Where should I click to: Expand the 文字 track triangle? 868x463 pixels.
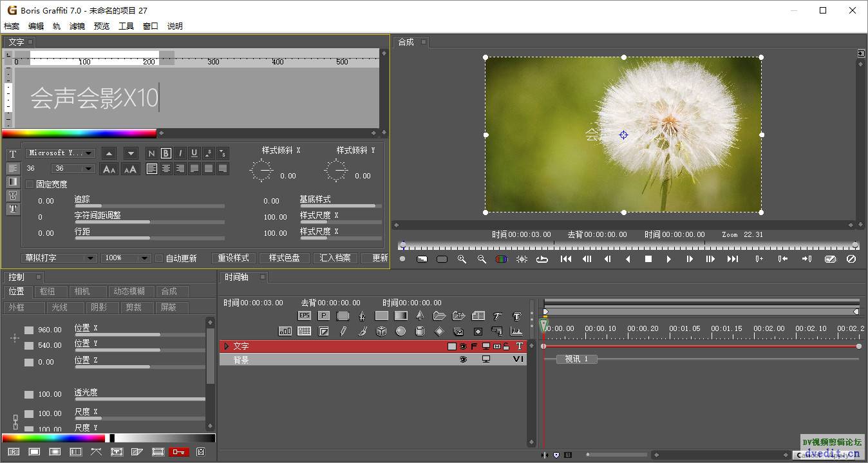pos(227,346)
